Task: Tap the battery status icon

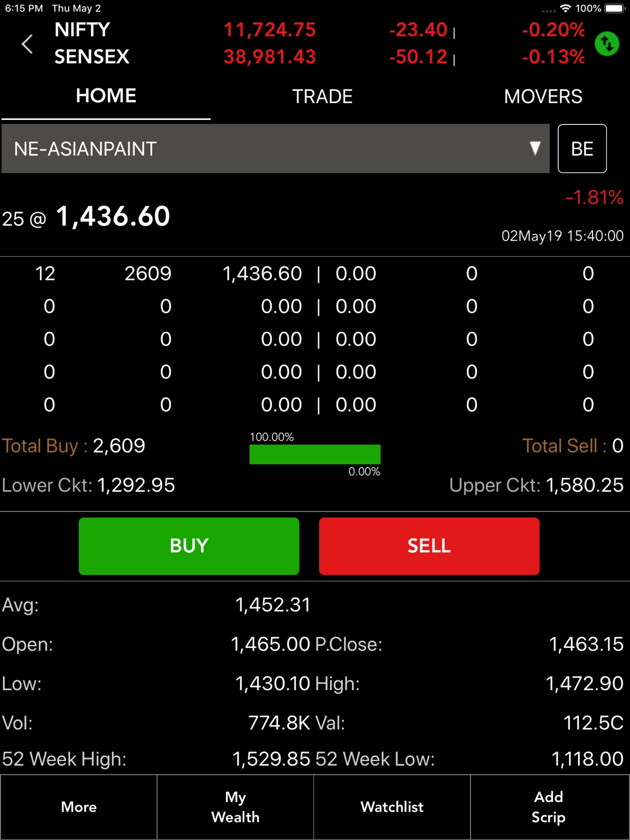Action: (x=615, y=8)
